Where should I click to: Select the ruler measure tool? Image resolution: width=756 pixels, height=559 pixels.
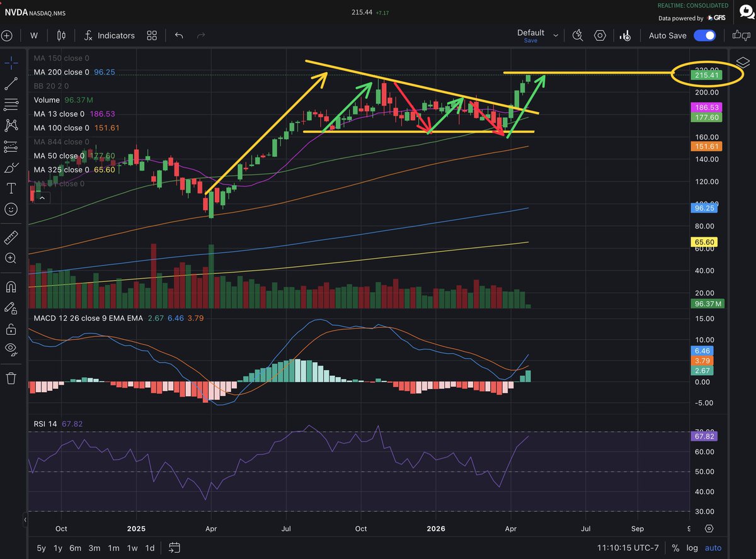(11, 237)
